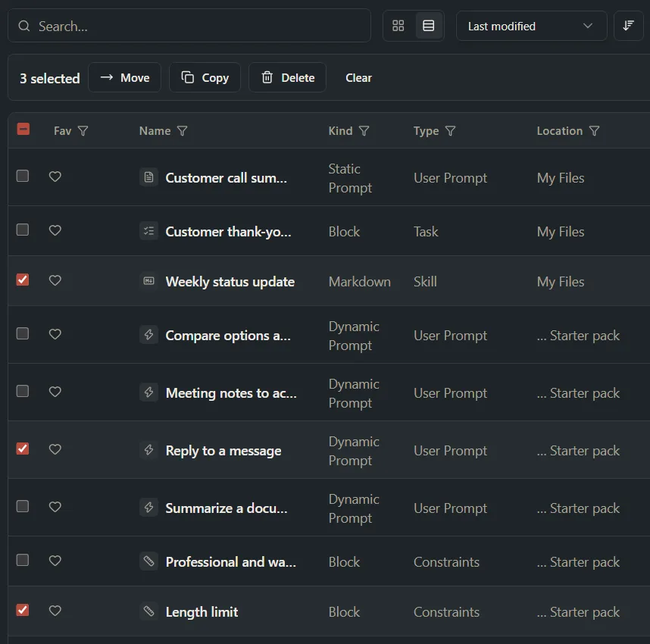Favorite Compare options with heart
Viewport: 650px width, 644px height.
[x=55, y=334]
